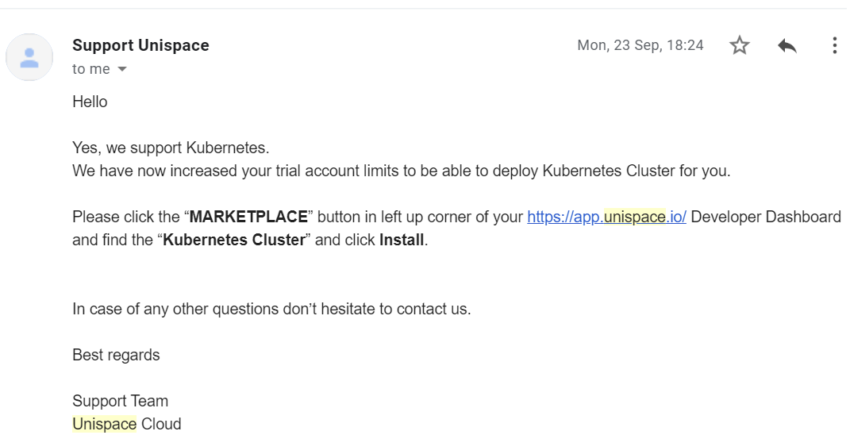Click the Best regards line
Screen dimensions: 850x435
[116, 355]
